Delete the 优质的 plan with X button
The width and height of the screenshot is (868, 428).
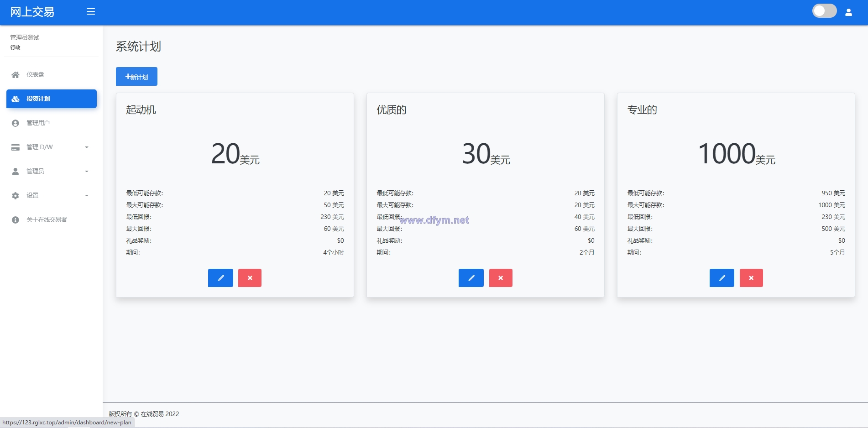point(501,278)
